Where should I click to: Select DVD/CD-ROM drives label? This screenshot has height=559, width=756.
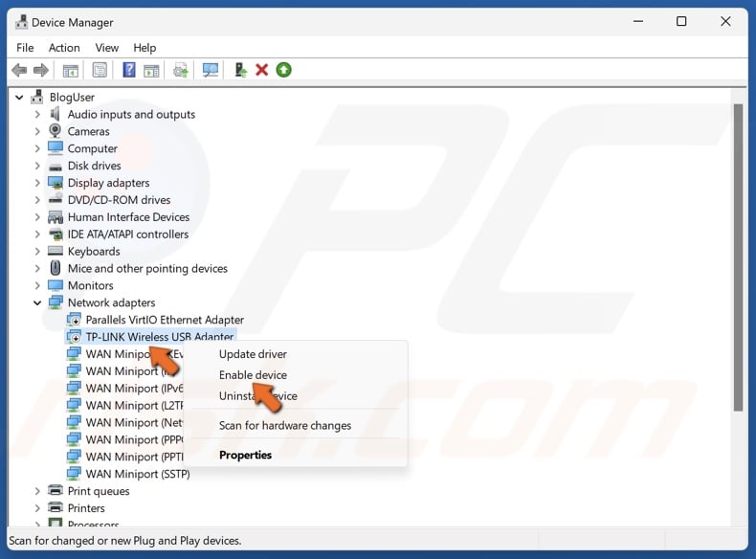click(119, 200)
